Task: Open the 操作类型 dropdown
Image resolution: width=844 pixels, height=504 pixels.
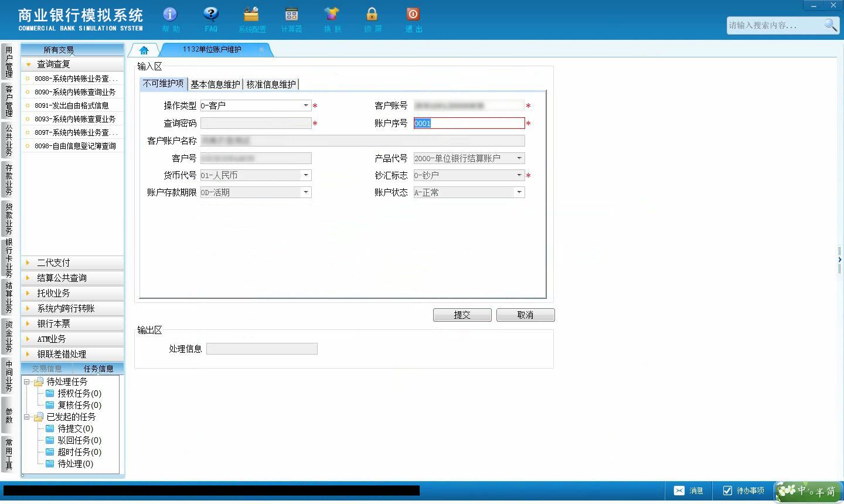Action: click(305, 105)
